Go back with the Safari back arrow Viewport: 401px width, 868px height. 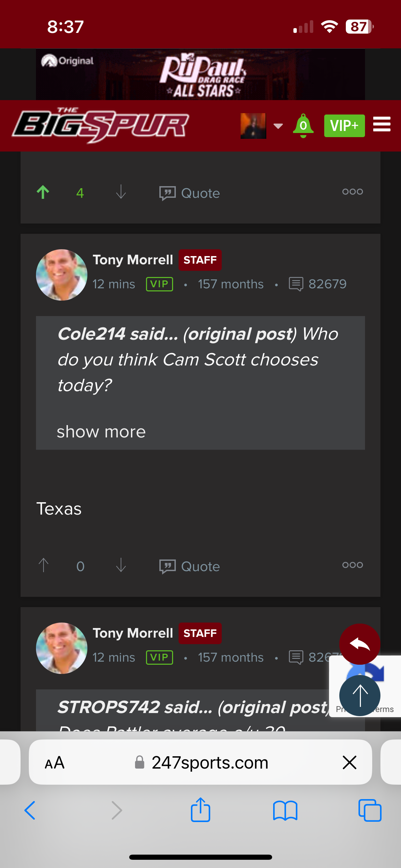tap(30, 811)
